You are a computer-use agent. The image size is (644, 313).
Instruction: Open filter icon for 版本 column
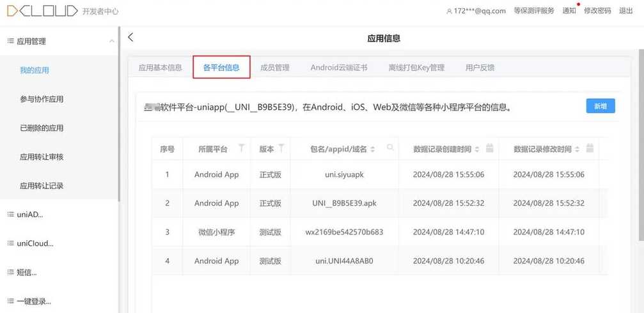pos(281,148)
